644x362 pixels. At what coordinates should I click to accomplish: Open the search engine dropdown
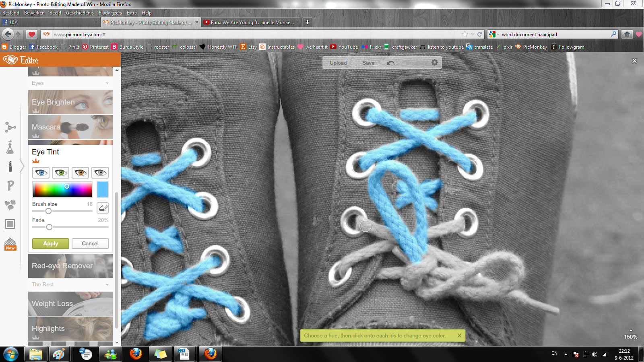494,34
